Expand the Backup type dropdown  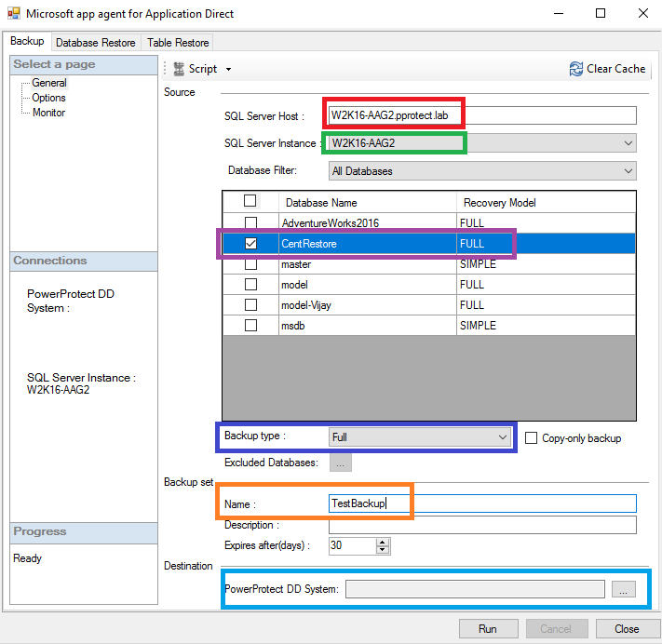click(x=503, y=436)
